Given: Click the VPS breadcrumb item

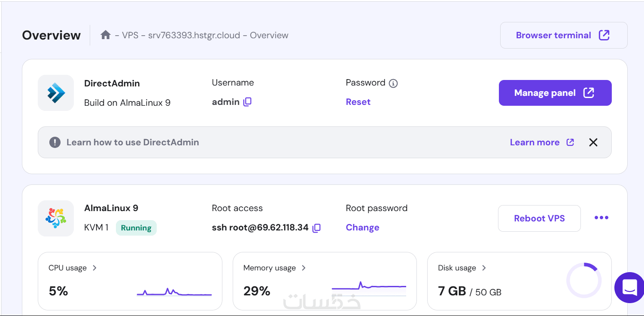Looking at the screenshot, I should 130,35.
